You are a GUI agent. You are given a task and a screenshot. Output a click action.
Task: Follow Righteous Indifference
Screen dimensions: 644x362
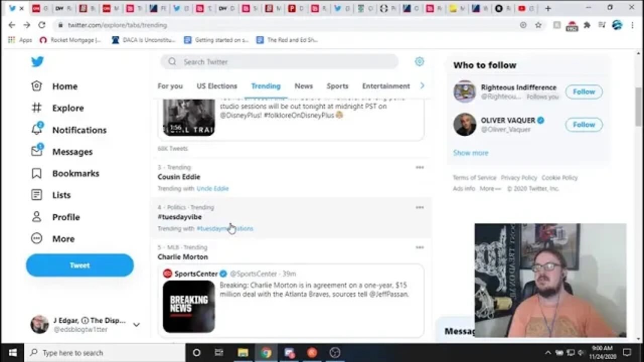584,92
